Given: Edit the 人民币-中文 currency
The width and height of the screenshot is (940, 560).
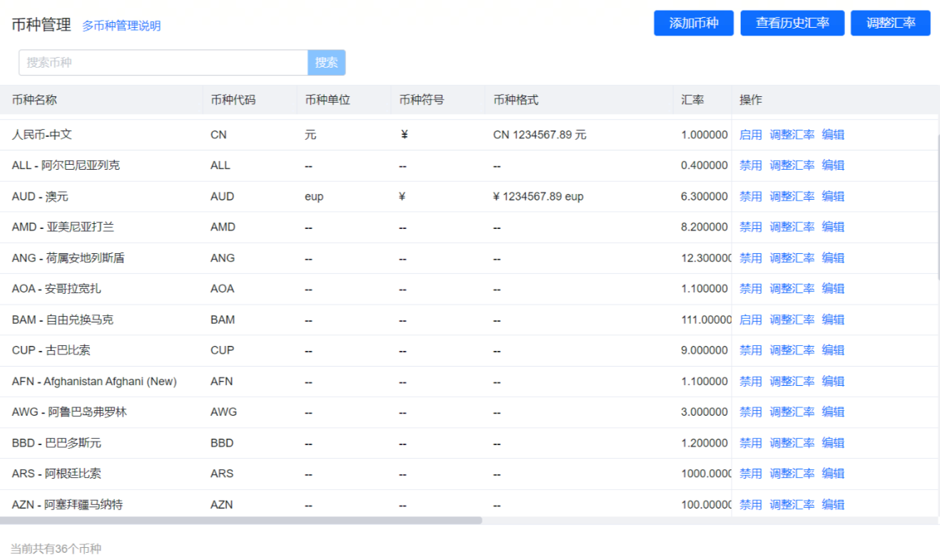Looking at the screenshot, I should coord(833,134).
